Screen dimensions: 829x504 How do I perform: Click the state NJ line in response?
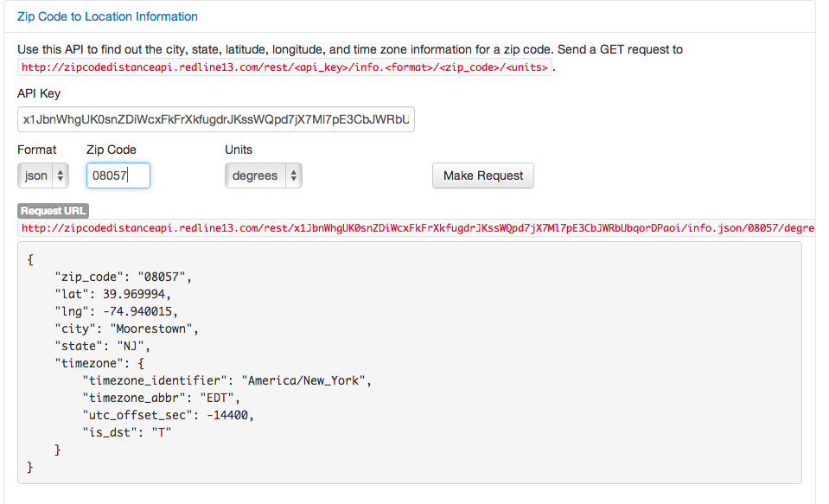[x=103, y=346]
